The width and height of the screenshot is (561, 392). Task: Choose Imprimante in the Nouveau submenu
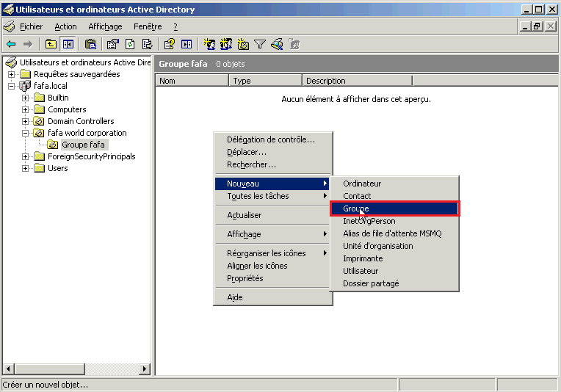pos(394,258)
